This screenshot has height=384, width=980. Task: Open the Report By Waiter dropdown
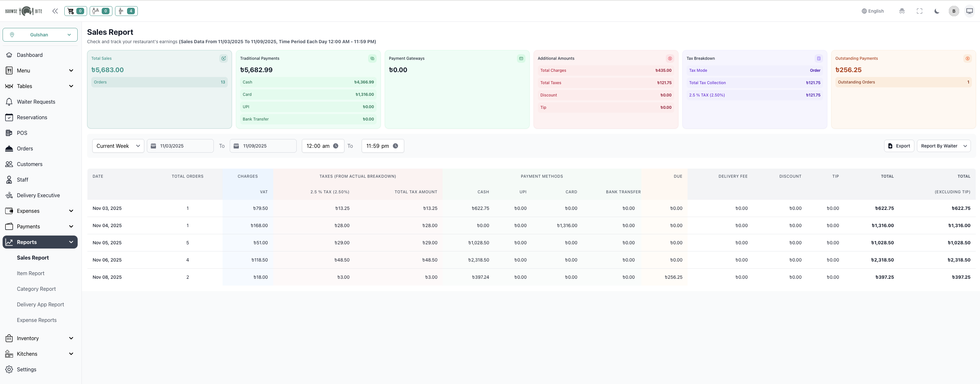[x=944, y=146]
